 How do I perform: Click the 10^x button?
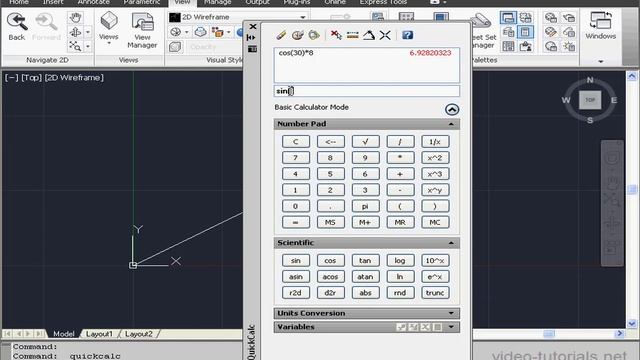click(435, 260)
